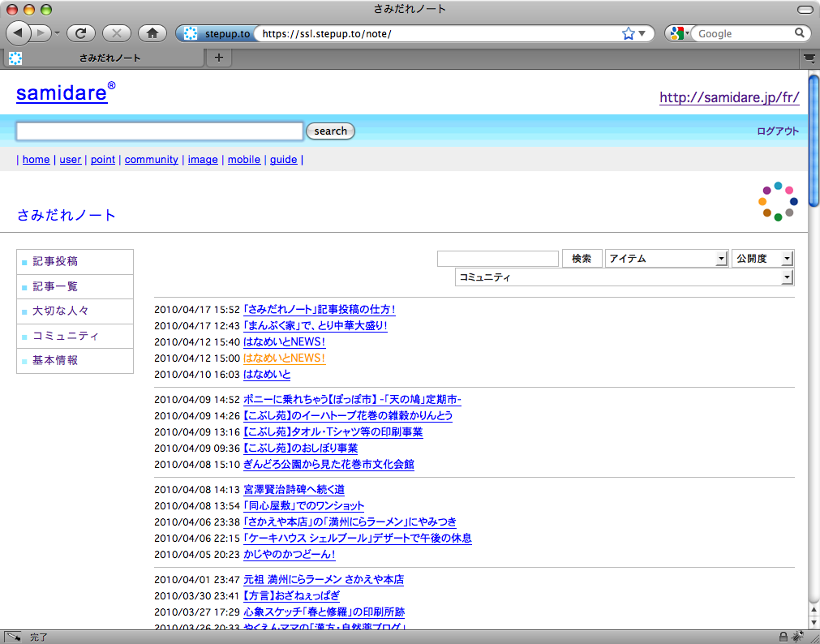
Task: Open the アイテム dropdown
Action: (666, 259)
